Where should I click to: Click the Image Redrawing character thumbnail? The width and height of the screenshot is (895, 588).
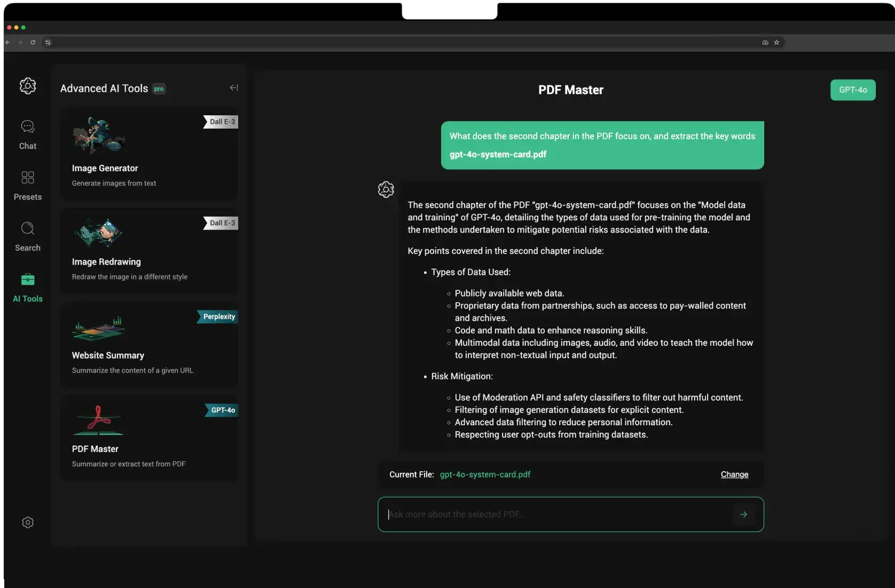click(x=98, y=233)
